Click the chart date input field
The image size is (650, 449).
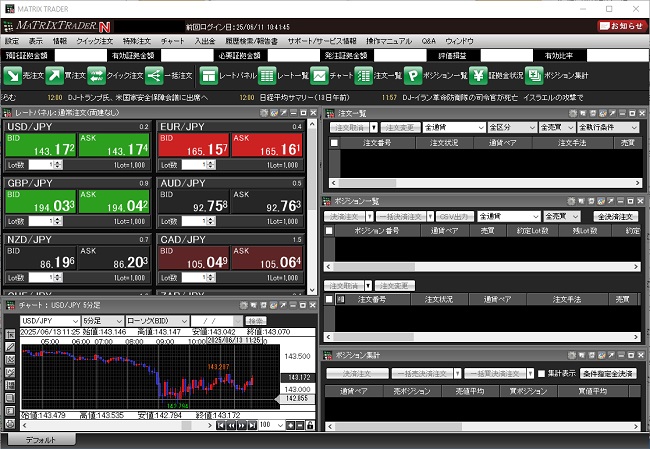tap(213, 321)
